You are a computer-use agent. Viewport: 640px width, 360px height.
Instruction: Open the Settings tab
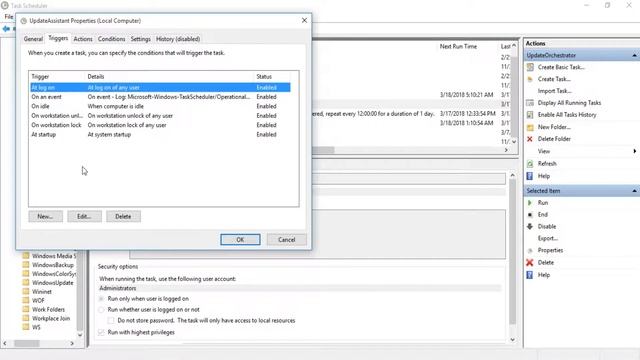click(x=140, y=39)
